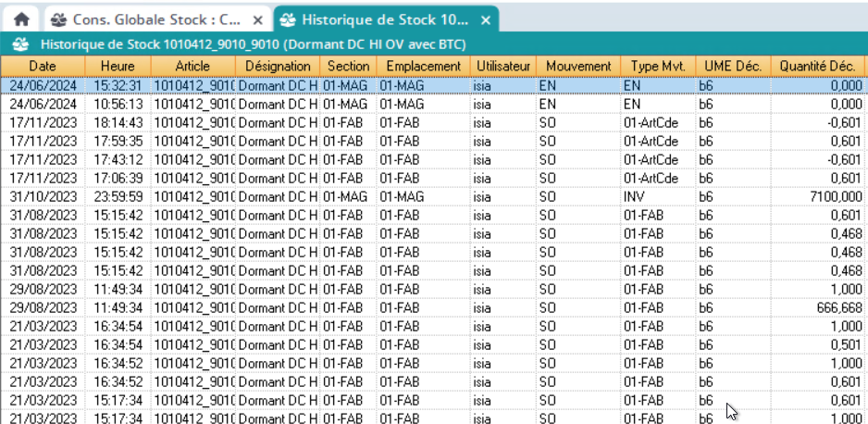Click the Quantité Déc. column header
This screenshot has height=424, width=868.
click(x=817, y=66)
